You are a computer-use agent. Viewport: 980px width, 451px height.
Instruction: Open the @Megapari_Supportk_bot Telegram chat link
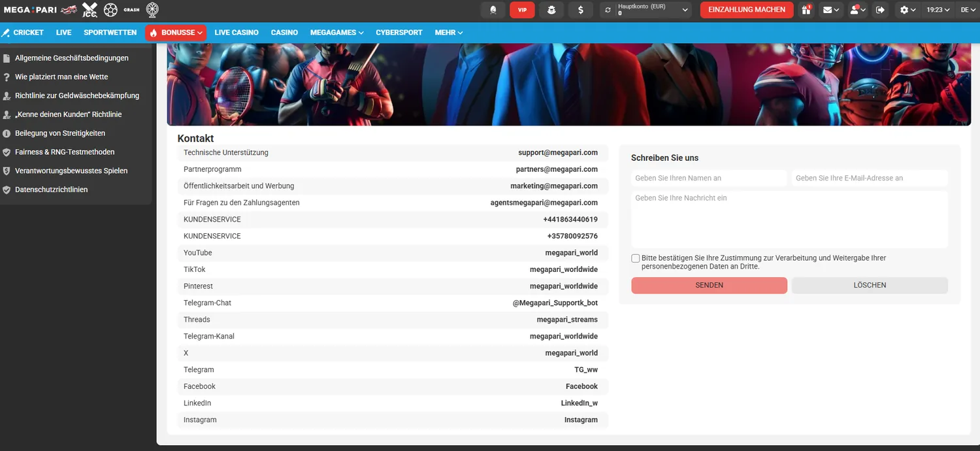[555, 303]
